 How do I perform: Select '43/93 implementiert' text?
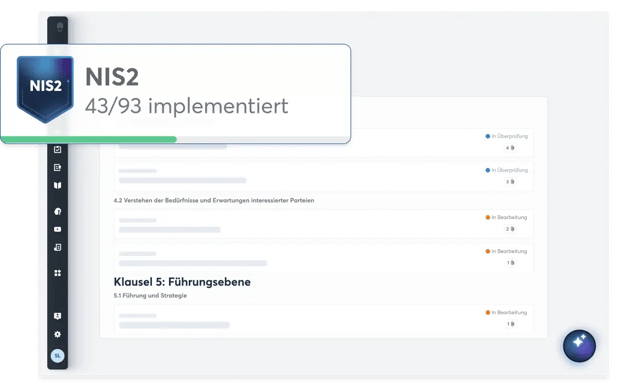point(187,106)
